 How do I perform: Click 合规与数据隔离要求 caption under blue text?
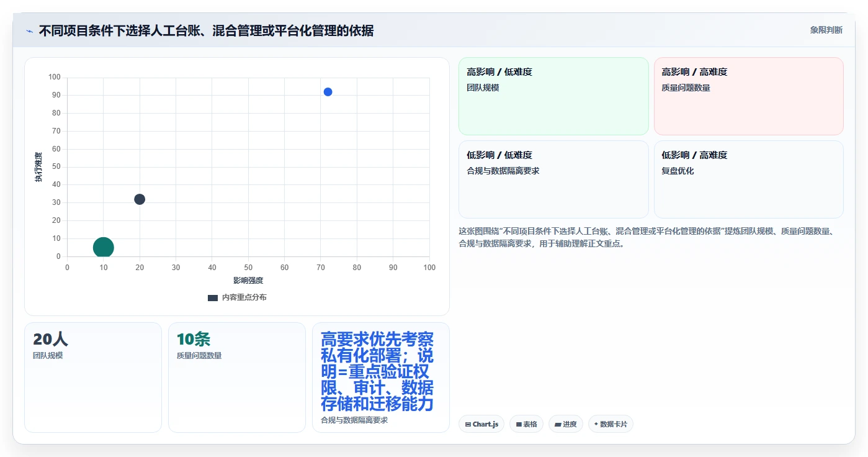coord(354,420)
